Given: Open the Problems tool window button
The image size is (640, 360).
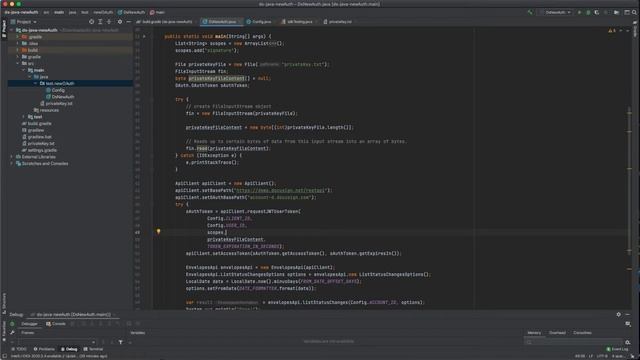Looking at the screenshot, I should click(x=44, y=349).
